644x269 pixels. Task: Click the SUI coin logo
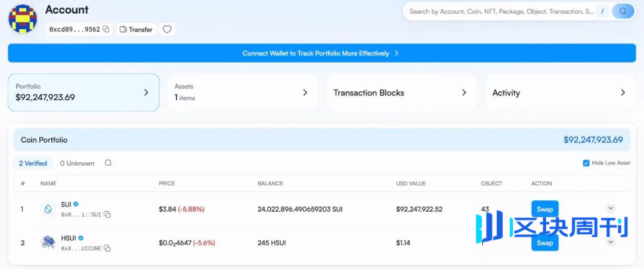click(48, 209)
